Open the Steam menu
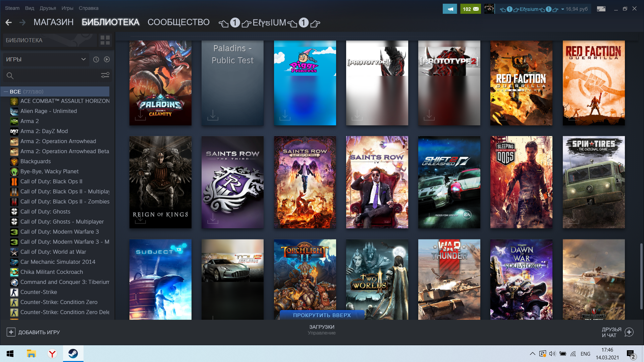Screen dimensions: 644x362 pos(12,8)
